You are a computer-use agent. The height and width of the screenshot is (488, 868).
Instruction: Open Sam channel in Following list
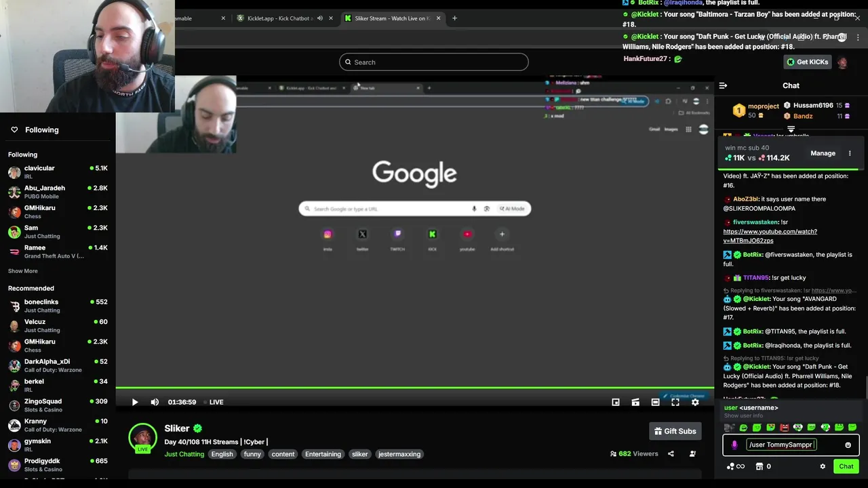[58, 232]
